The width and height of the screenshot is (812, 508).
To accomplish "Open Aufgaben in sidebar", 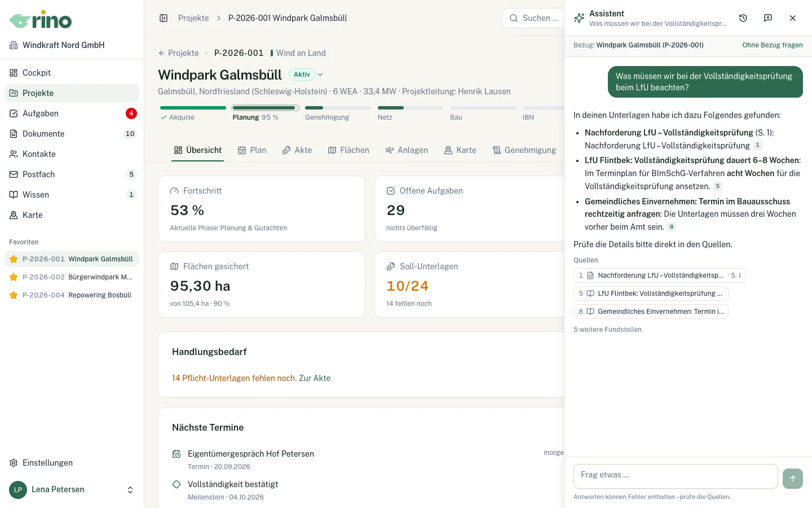I will [x=72, y=113].
